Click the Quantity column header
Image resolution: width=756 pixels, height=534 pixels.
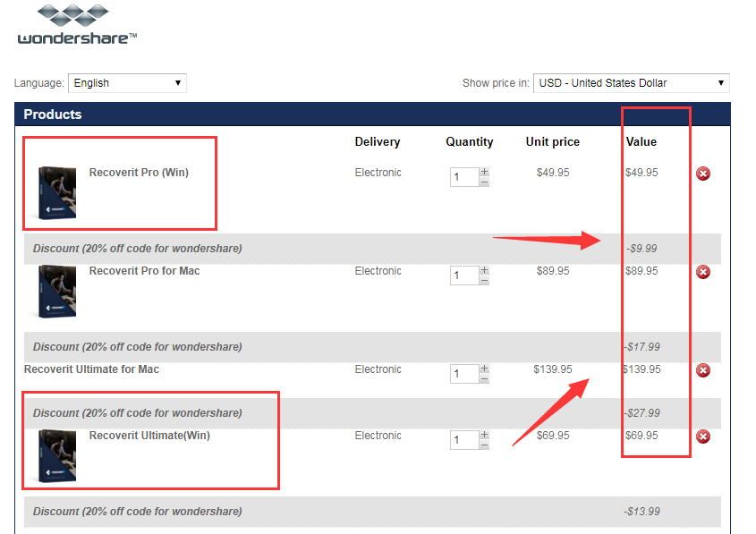[469, 141]
